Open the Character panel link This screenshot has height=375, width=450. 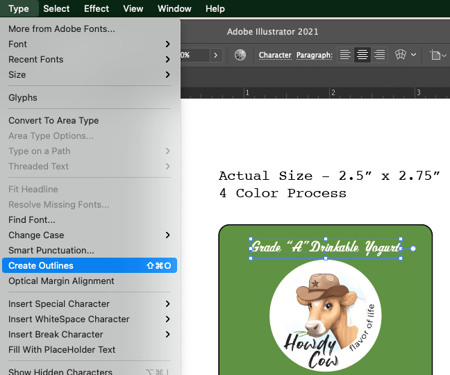pos(275,55)
